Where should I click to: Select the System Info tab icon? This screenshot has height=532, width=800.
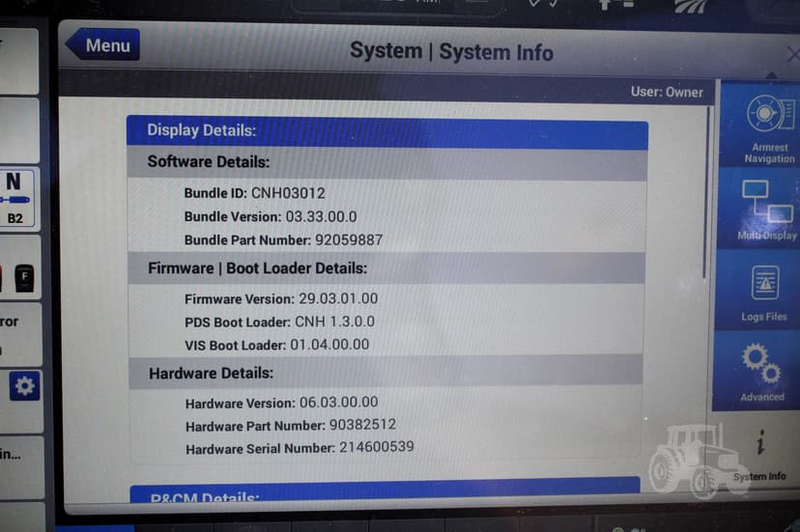pos(760,453)
